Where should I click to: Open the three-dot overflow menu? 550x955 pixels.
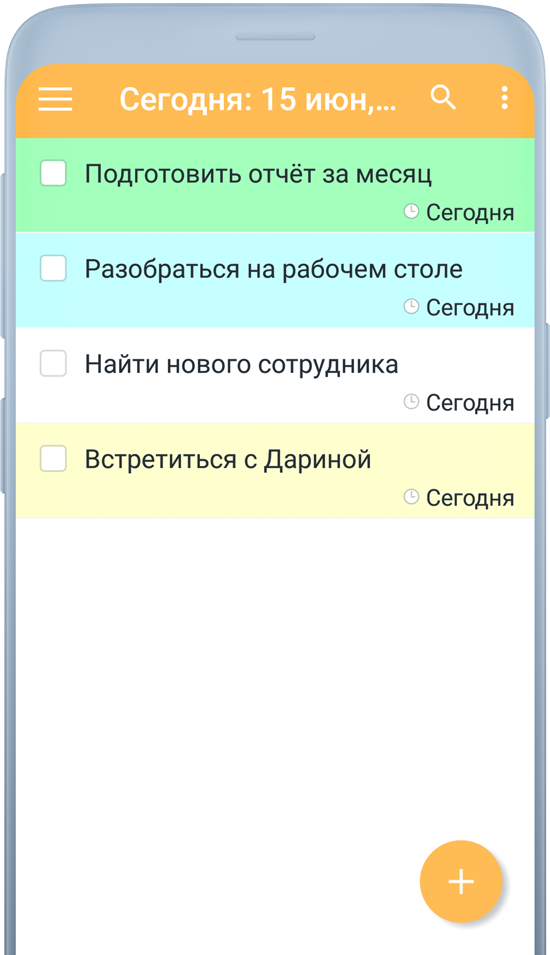tap(504, 97)
